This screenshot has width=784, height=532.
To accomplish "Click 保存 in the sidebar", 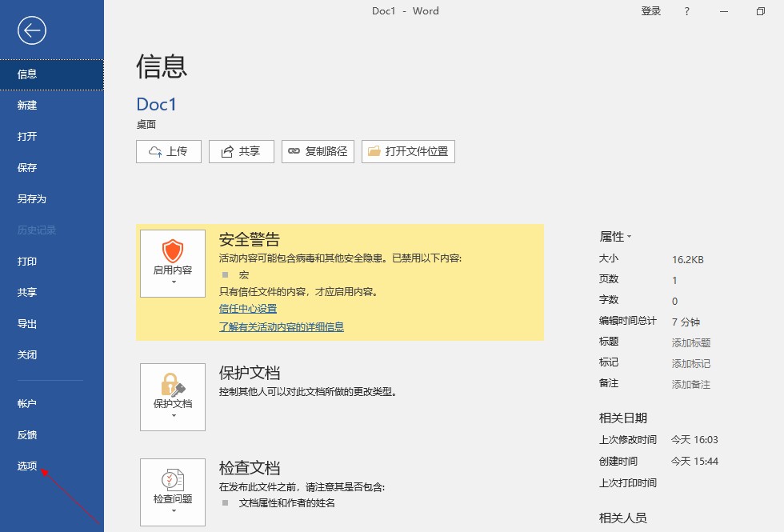I will click(52, 167).
